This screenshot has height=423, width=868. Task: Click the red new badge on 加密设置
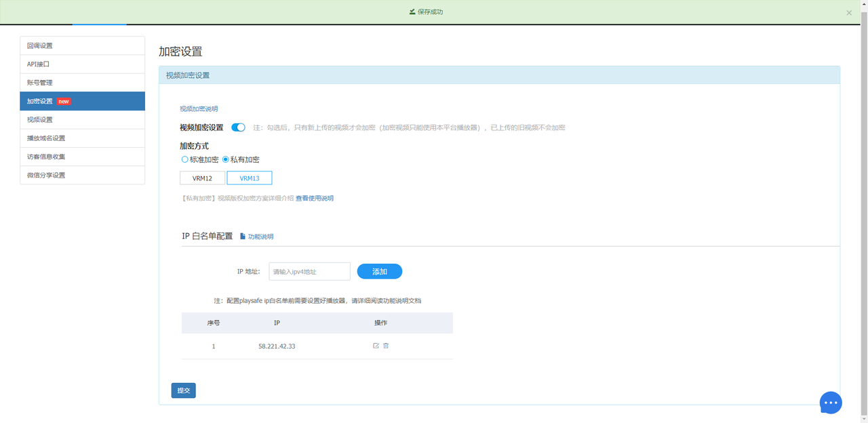pyautogui.click(x=64, y=102)
